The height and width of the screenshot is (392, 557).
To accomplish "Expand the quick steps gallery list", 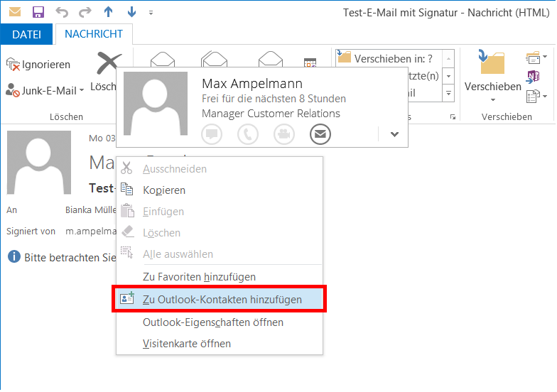I will pyautogui.click(x=449, y=94).
